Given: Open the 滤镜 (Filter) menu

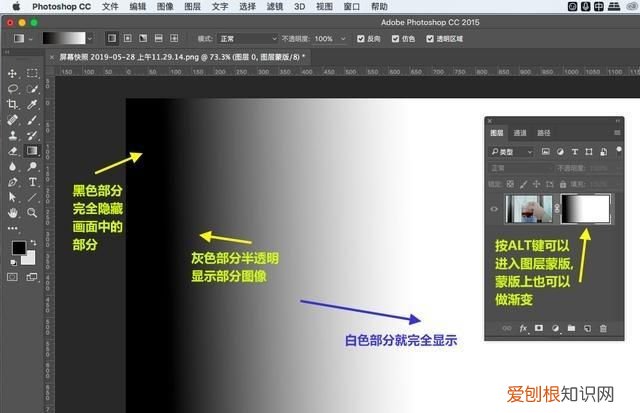Looking at the screenshot, I should [x=275, y=7].
